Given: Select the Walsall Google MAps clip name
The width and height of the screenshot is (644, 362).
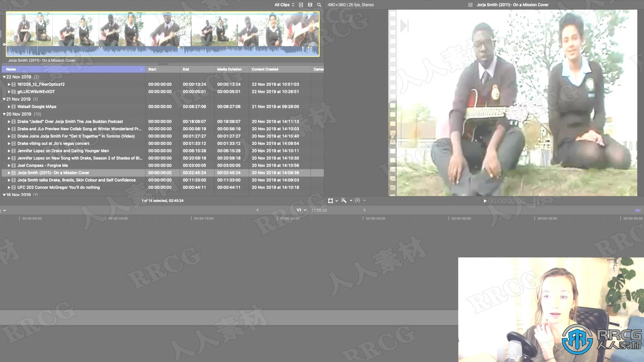Looking at the screenshot, I should [37, 107].
